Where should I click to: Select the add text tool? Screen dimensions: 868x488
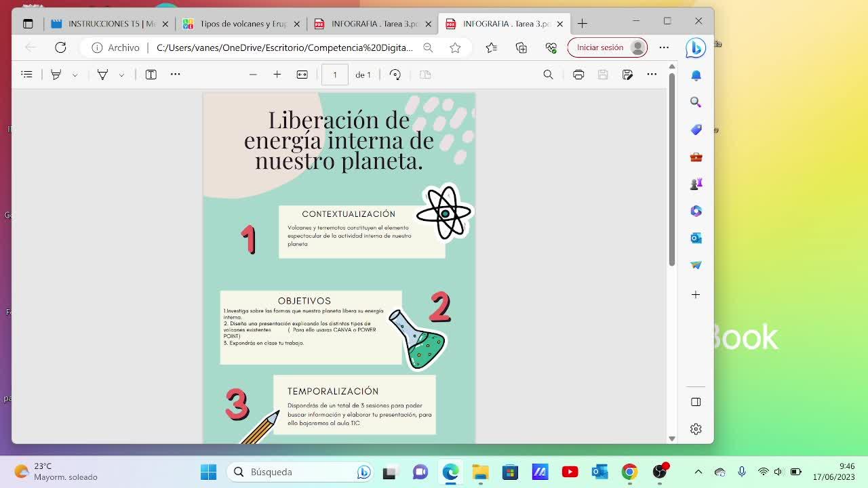pyautogui.click(x=151, y=75)
